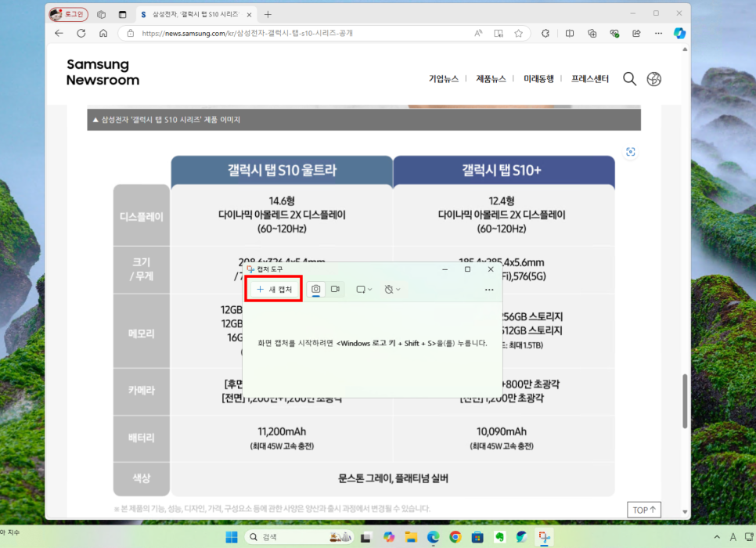Viewport: 756px width, 548px height.
Task: Toggle Edge split screen icon
Action: [x=570, y=34]
